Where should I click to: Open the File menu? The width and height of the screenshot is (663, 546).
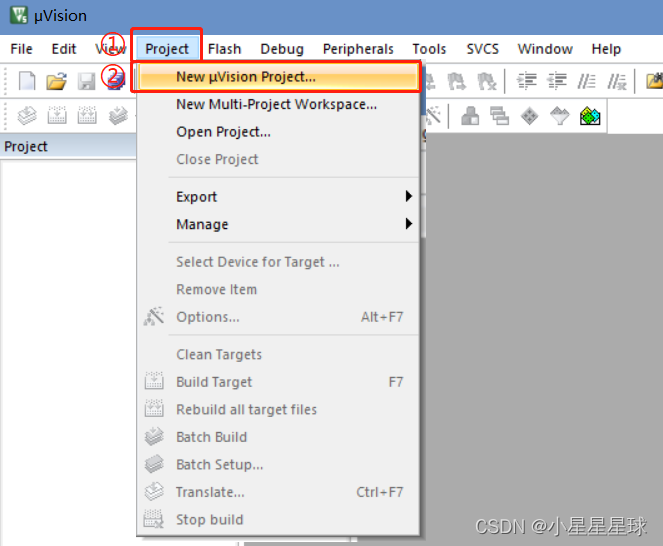pos(21,49)
